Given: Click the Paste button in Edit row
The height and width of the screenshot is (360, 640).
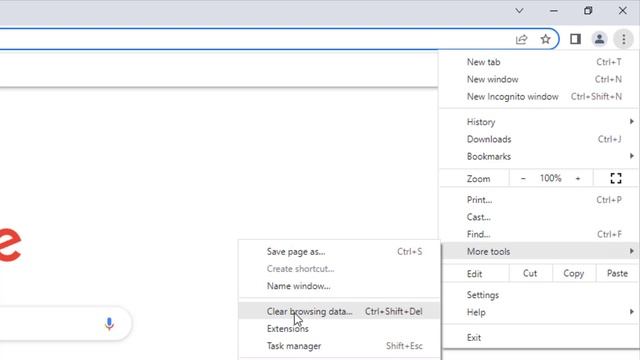Looking at the screenshot, I should (617, 273).
